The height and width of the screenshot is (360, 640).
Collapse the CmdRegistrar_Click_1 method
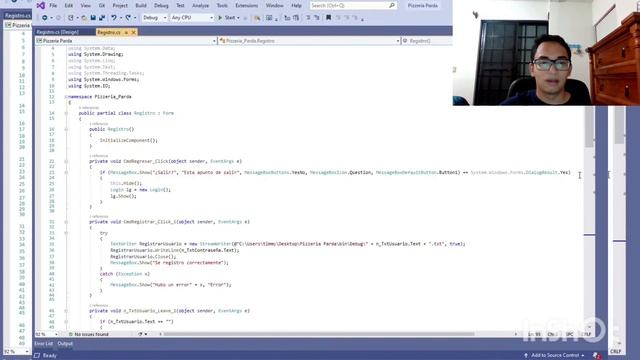pos(66,222)
